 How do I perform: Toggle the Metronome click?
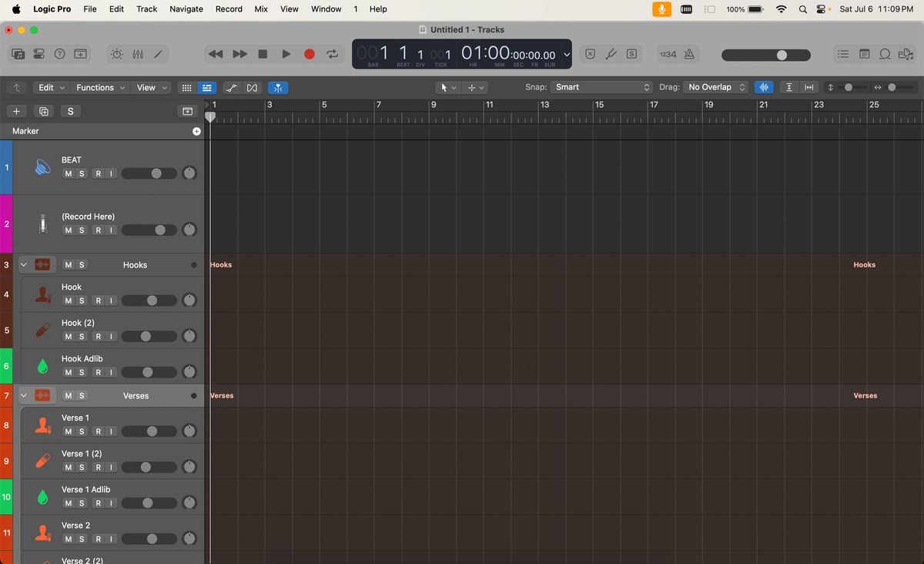(x=689, y=54)
